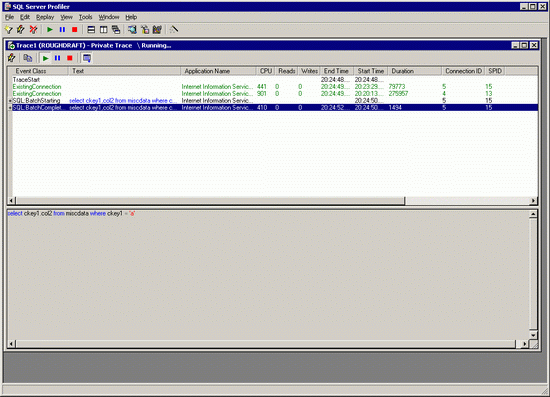Screen dimensions: 550x397
Task: Expand the selected SQL:BatchComplet row
Action: [x=10, y=108]
